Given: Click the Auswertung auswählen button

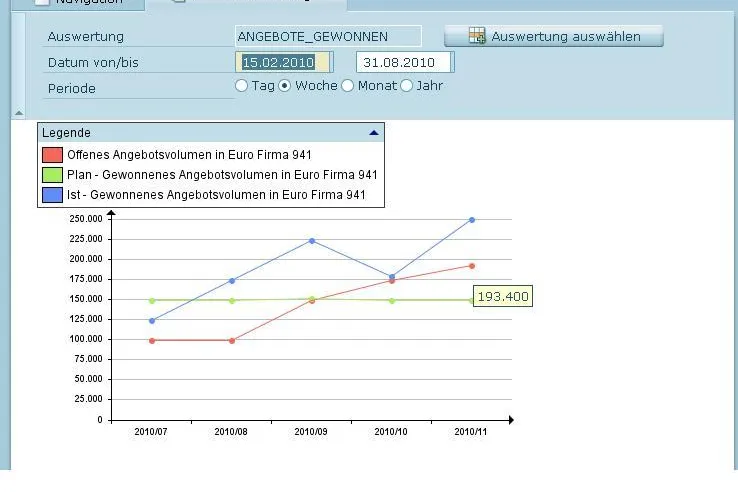Looking at the screenshot, I should (x=554, y=36).
